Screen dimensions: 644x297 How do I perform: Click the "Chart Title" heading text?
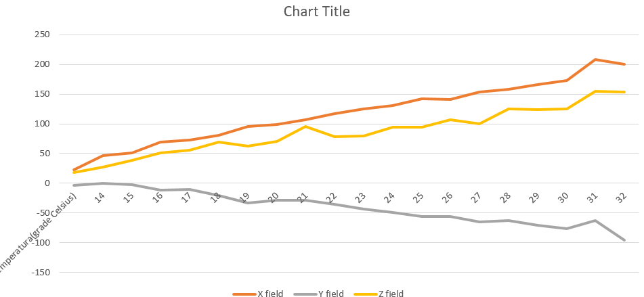click(x=317, y=12)
